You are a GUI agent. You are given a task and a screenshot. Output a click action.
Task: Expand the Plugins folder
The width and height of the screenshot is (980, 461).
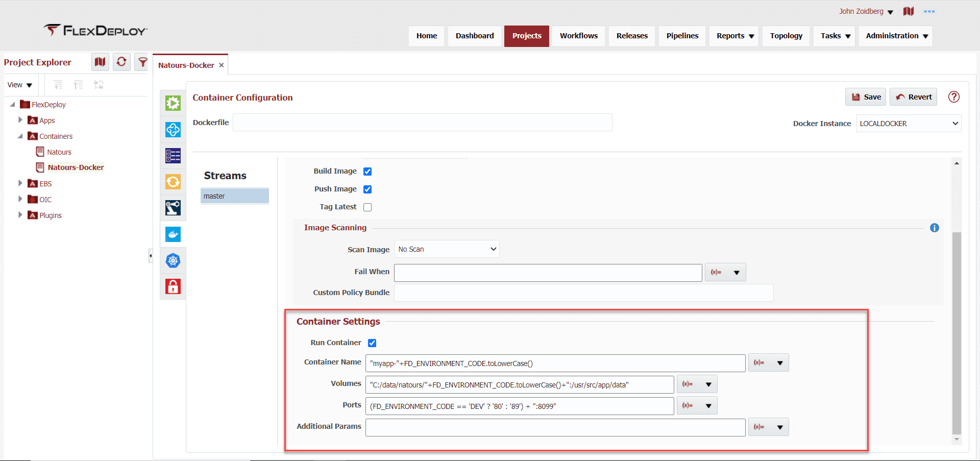click(20, 215)
